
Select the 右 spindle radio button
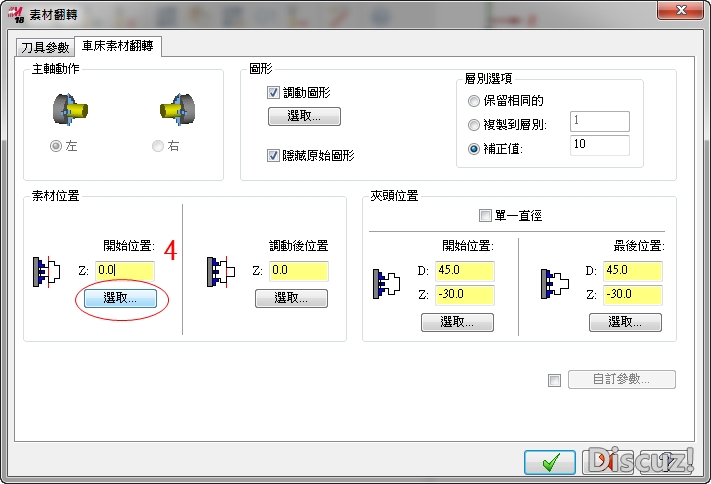point(158,146)
